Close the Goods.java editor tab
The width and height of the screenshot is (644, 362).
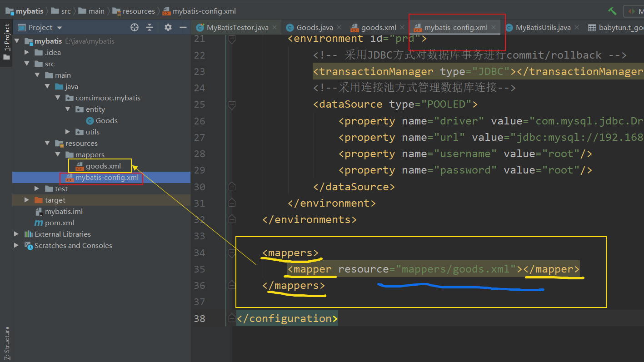(x=339, y=28)
